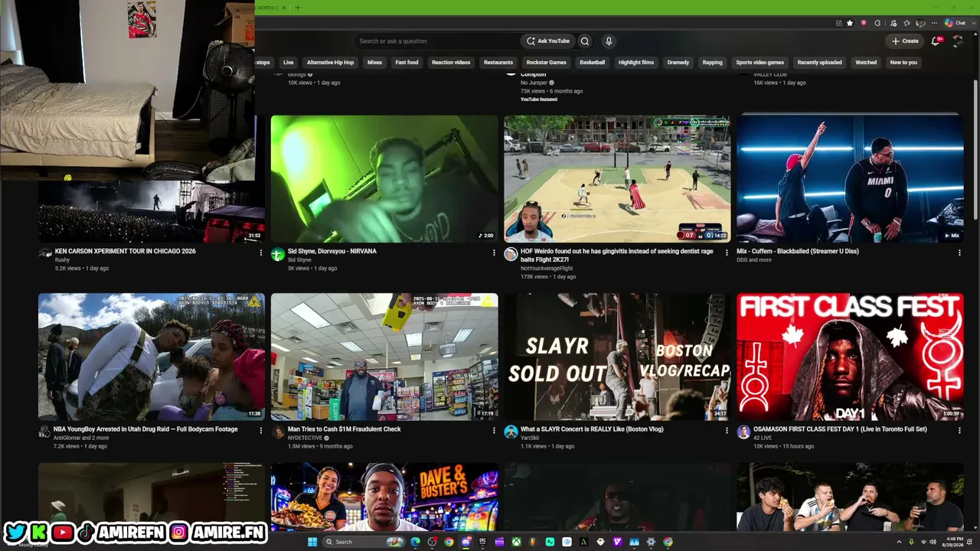Select the Watched chip
The height and width of the screenshot is (551, 980).
(866, 63)
